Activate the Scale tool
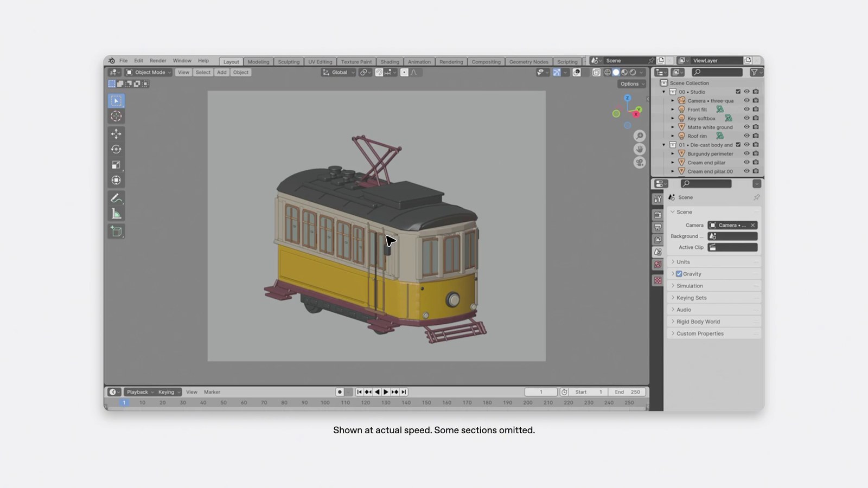The image size is (868, 488). point(116,165)
